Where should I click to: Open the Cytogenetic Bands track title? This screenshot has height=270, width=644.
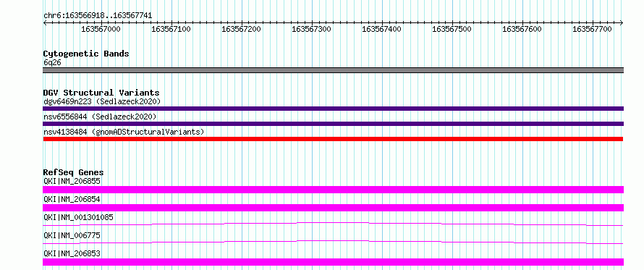[x=86, y=54]
